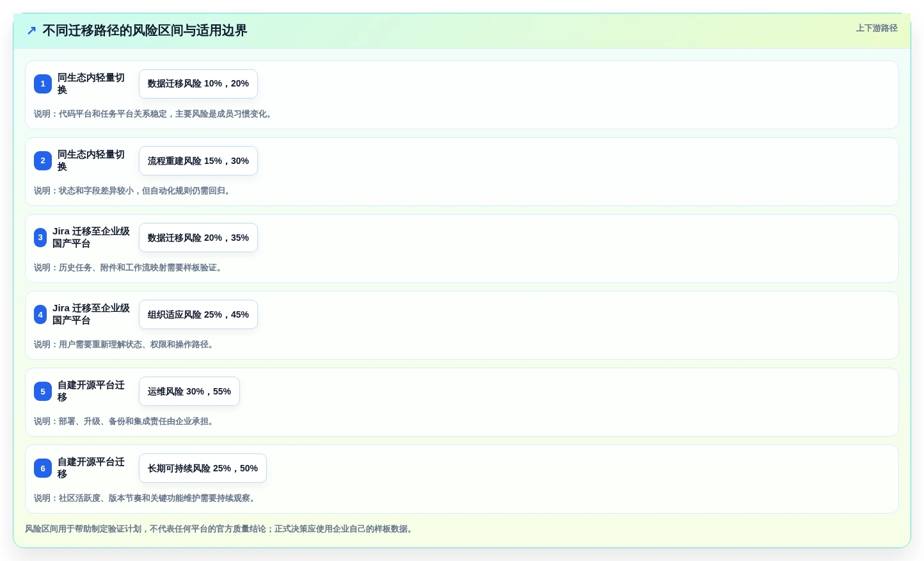
Task: Select the 流程重建风险 15%，30% chip
Action: click(198, 161)
